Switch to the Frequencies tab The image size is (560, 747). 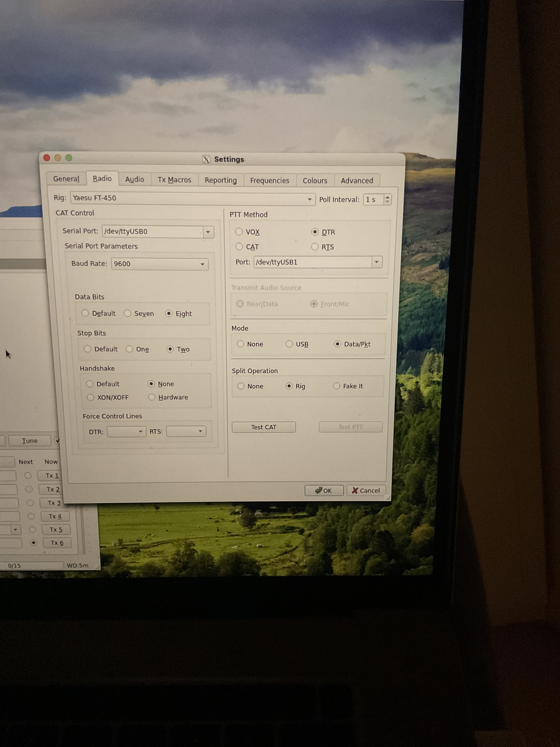click(x=270, y=181)
